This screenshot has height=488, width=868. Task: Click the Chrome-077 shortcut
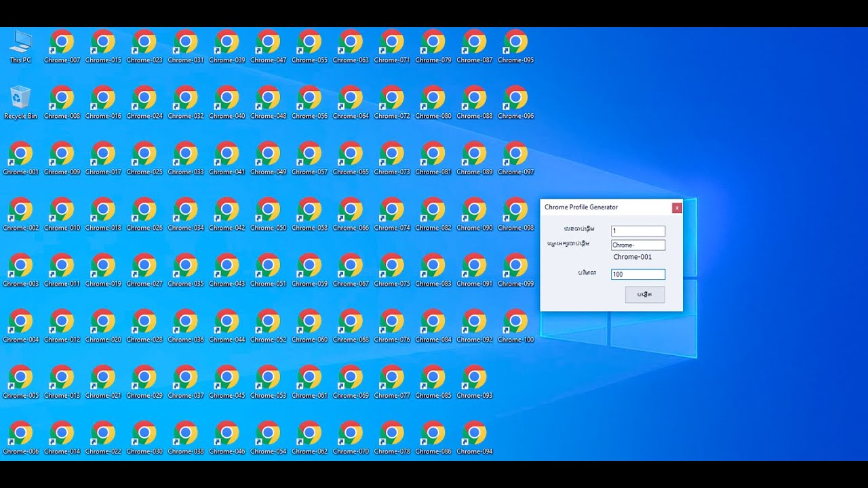tap(392, 382)
